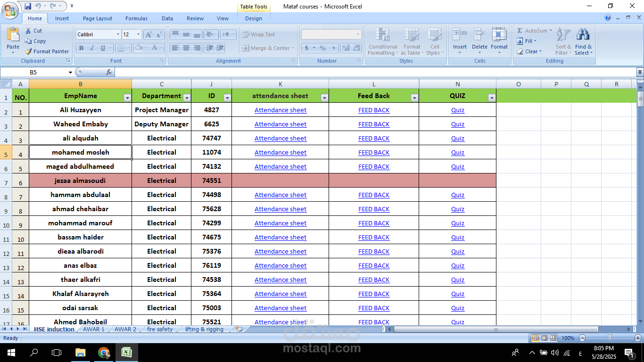644x362 pixels.
Task: Open ID column filter dropdown
Action: (227, 98)
